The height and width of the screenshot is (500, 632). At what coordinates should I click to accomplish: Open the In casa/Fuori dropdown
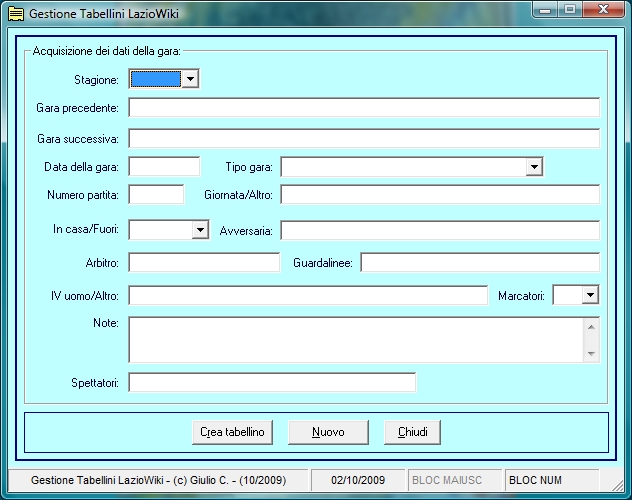coord(198,230)
